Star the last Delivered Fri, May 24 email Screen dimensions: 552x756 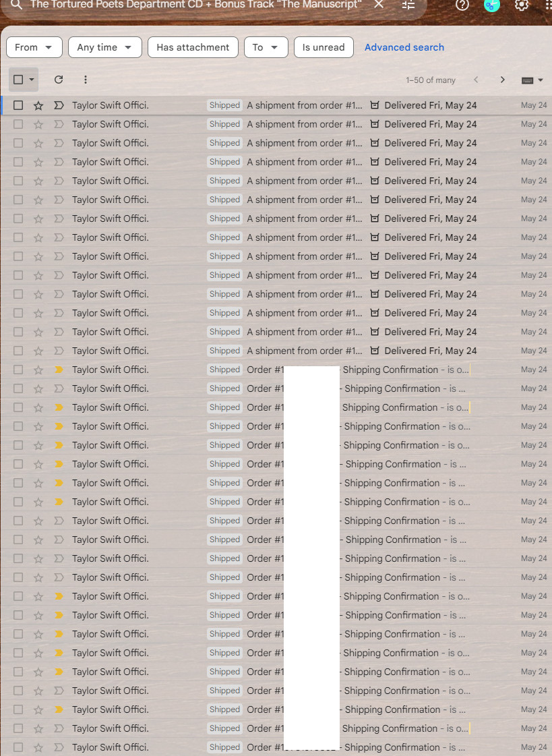(38, 351)
